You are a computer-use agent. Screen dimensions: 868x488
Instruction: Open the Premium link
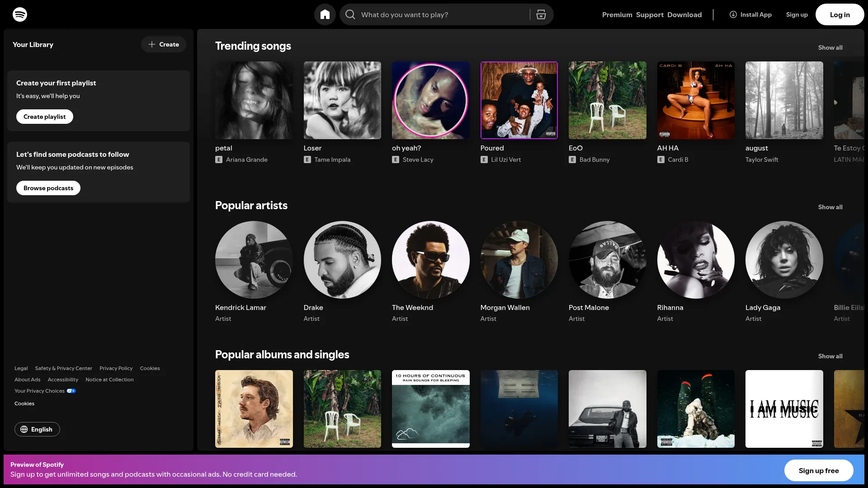[x=617, y=14]
